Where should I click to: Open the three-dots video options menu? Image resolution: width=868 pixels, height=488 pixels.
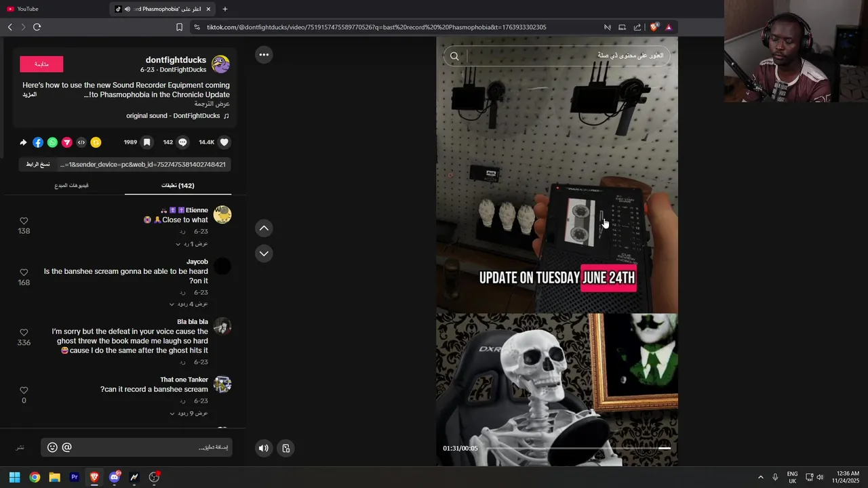[264, 55]
